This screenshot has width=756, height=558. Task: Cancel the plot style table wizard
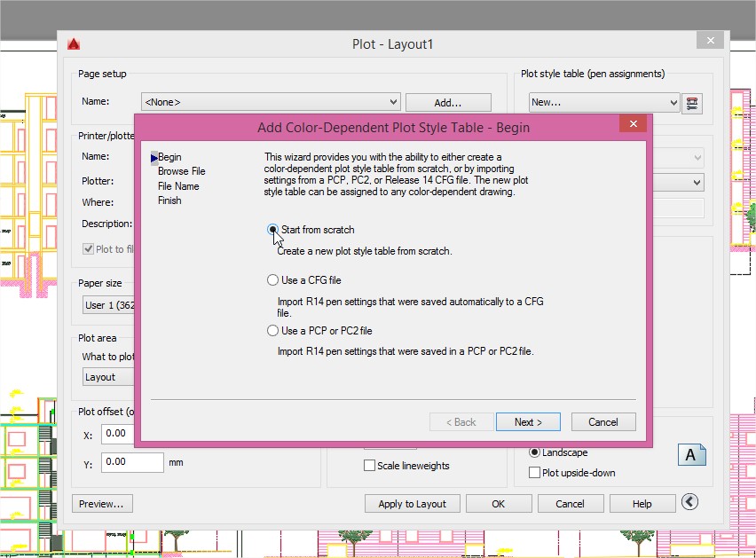point(603,422)
